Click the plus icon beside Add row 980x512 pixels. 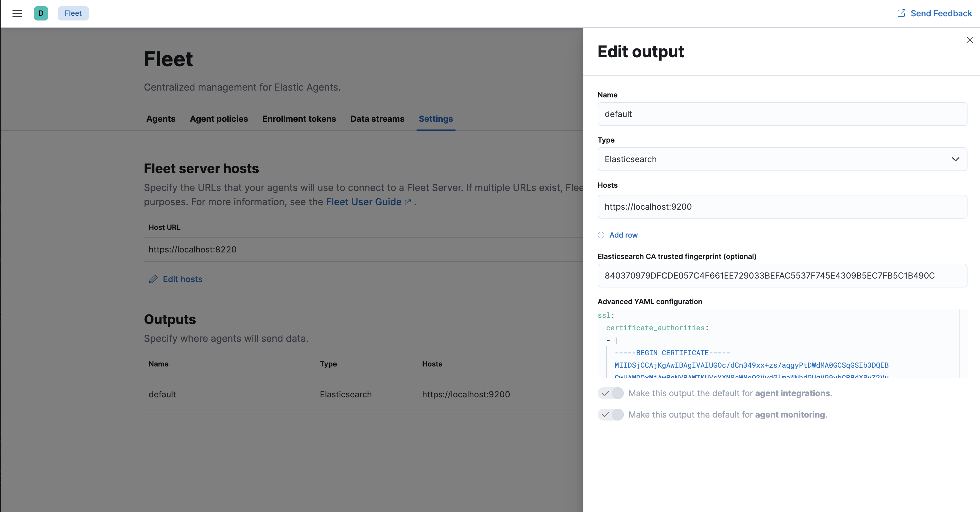tap(601, 235)
